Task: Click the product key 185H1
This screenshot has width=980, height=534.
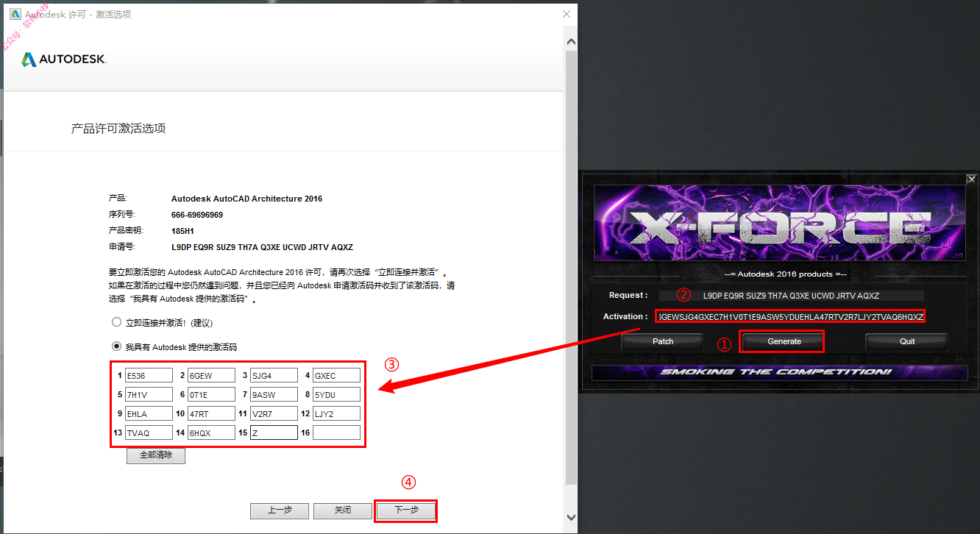Action: pyautogui.click(x=182, y=231)
